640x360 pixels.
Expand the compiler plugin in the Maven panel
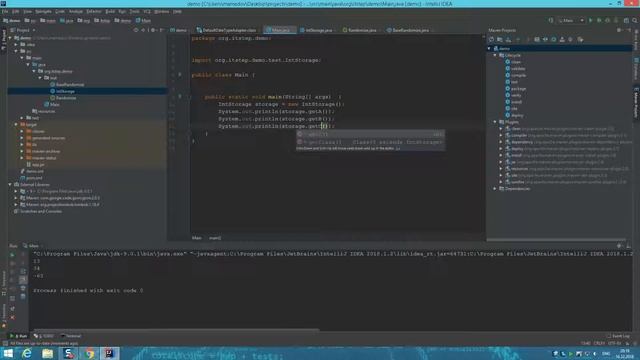[501, 136]
